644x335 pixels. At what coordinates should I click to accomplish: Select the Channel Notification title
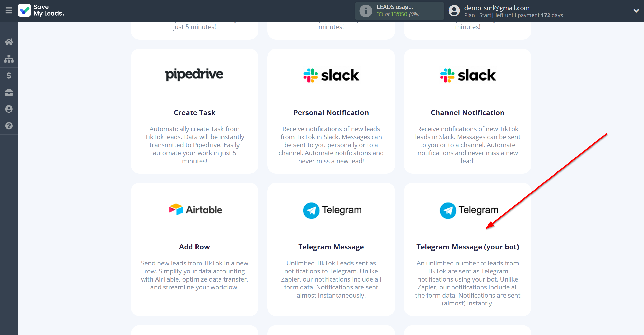[468, 113]
